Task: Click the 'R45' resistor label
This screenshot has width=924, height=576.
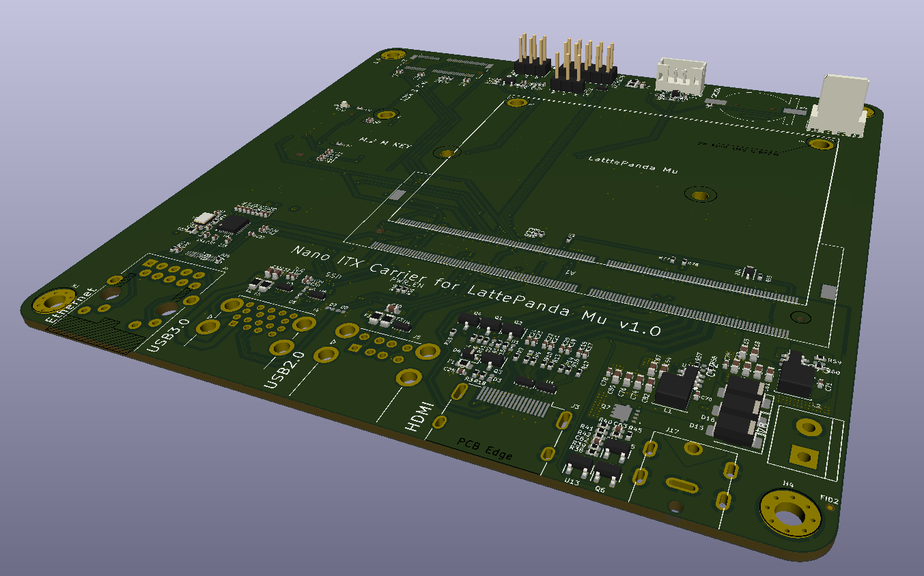Action: (635, 430)
